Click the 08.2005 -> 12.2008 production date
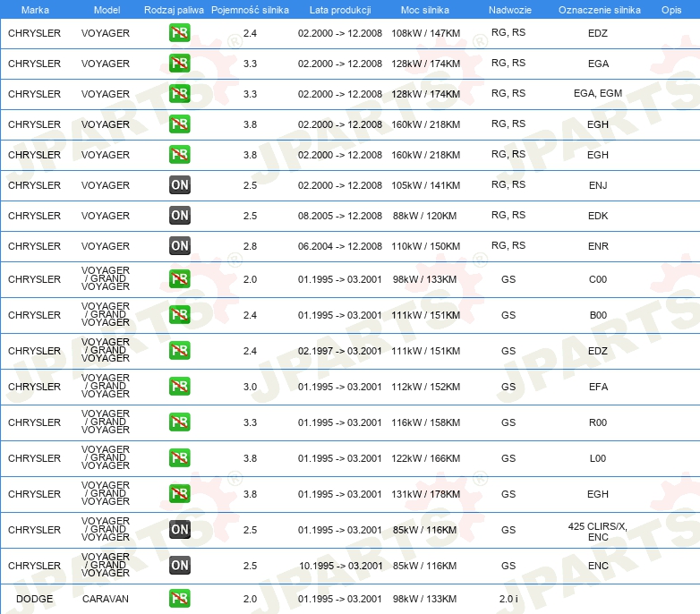Viewport: 700px width, 614px height. pyautogui.click(x=340, y=216)
